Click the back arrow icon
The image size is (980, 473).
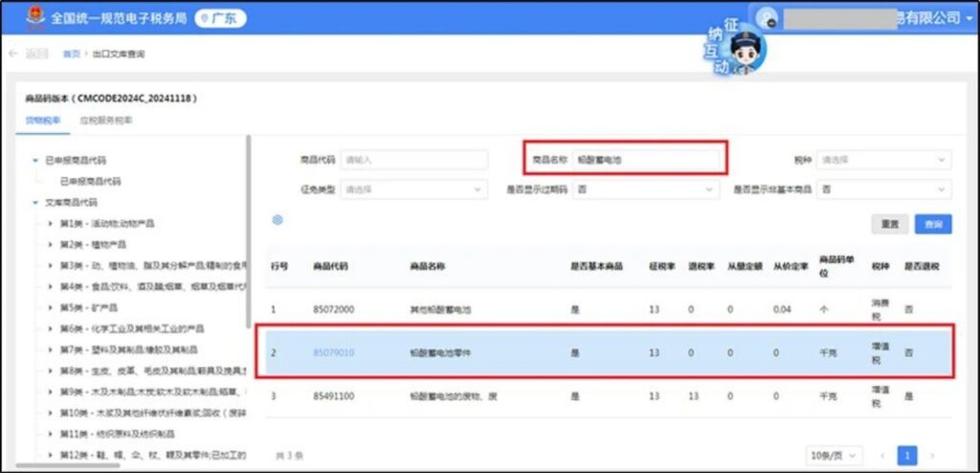pos(12,54)
